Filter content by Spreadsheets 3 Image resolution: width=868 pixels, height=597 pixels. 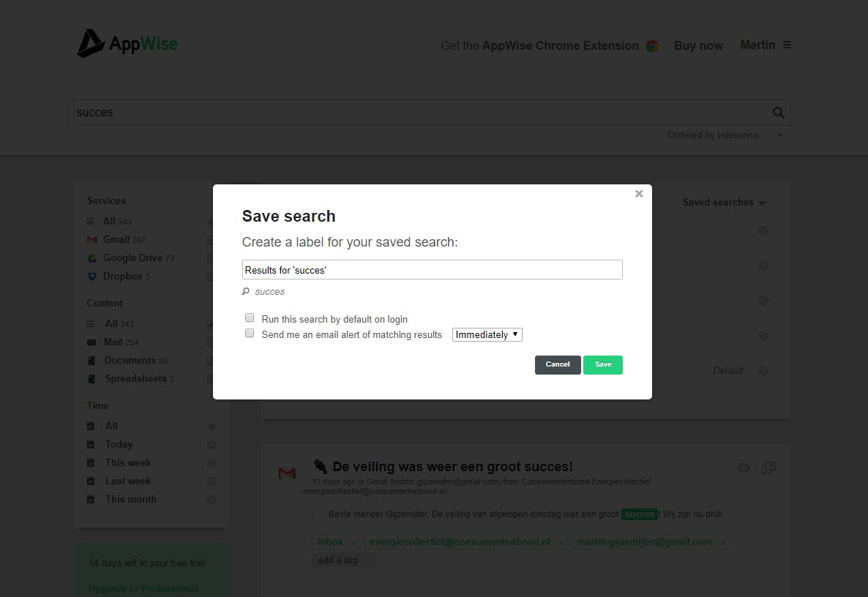(140, 378)
